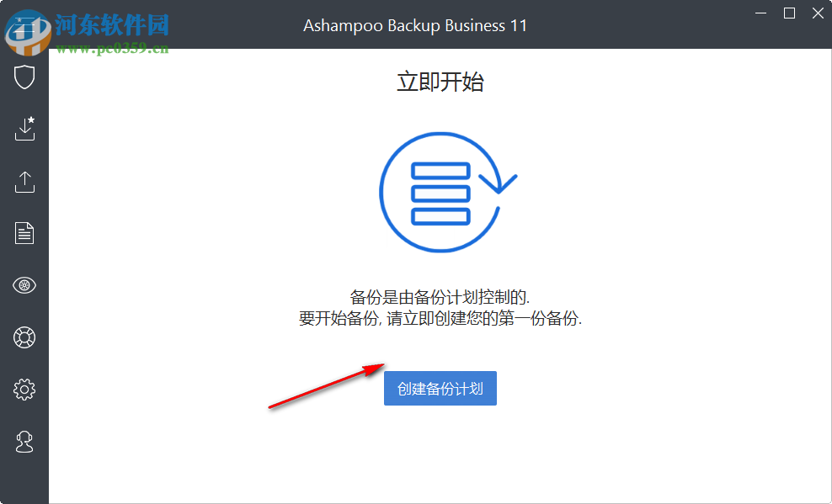Open the restore upload icon
The width and height of the screenshot is (832, 504).
click(x=24, y=181)
